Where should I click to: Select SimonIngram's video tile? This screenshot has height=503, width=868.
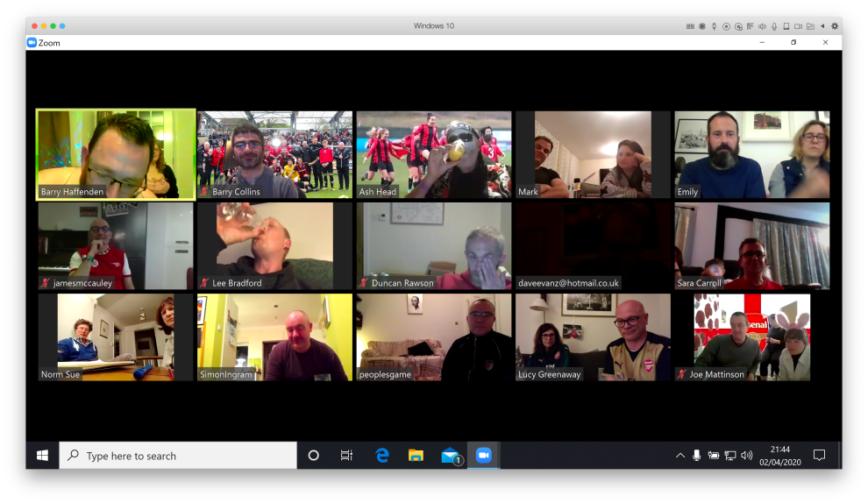[274, 337]
